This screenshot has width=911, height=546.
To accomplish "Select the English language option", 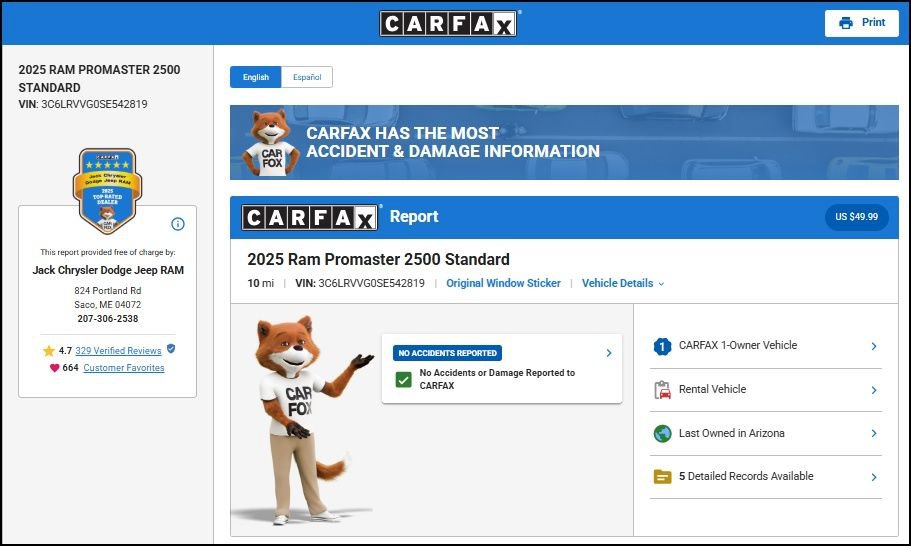I will (x=256, y=77).
